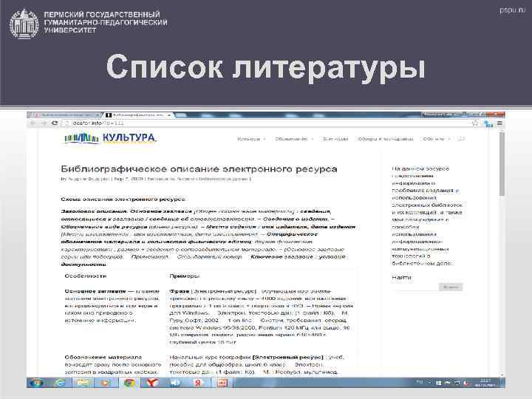Click the pspu.ru text at top right
This screenshot has width=532, height=399.
point(512,10)
